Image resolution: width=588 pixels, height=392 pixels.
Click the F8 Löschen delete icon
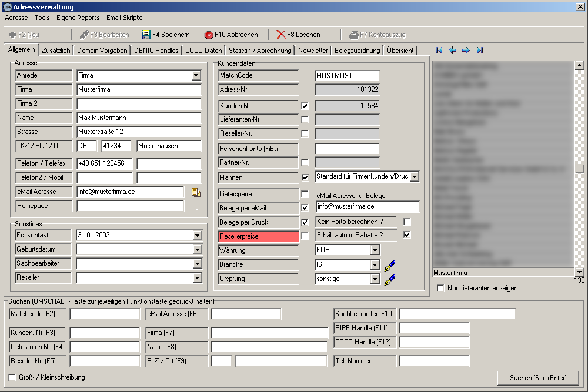[281, 35]
